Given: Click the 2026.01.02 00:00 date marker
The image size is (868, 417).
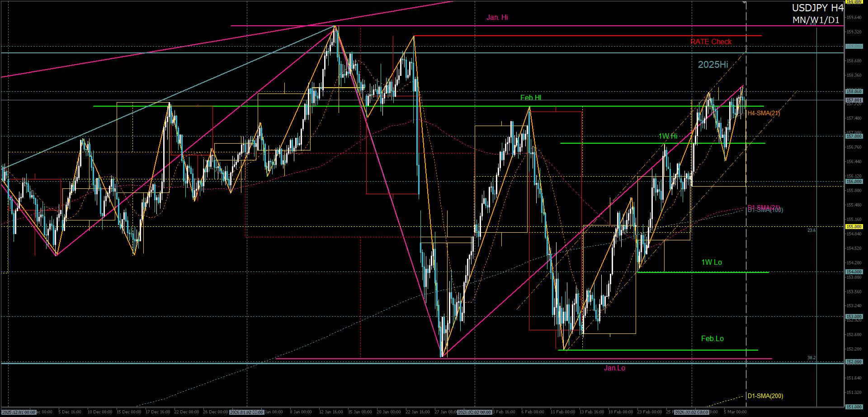Looking at the screenshot, I should pos(246,412).
